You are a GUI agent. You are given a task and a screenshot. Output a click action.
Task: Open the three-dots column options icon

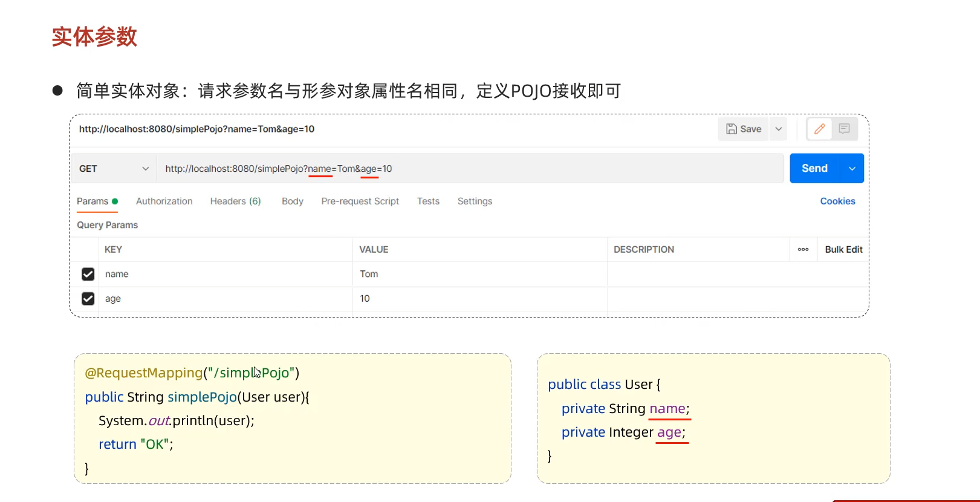click(x=803, y=249)
